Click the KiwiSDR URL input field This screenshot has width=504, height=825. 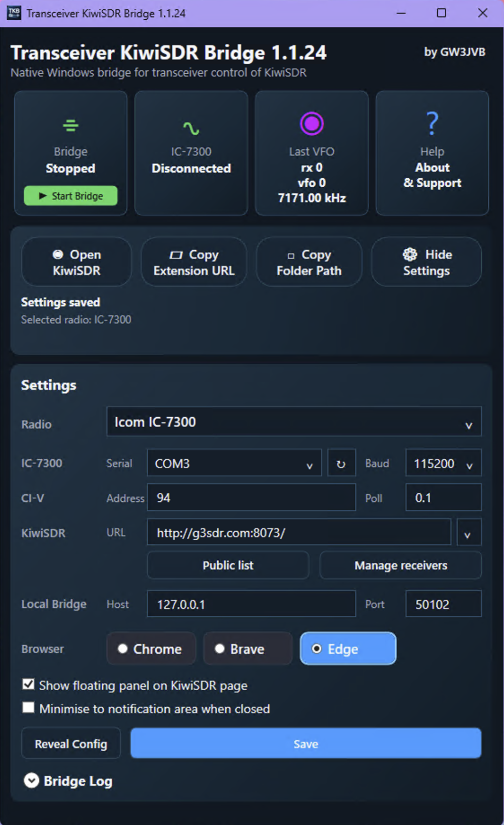click(299, 532)
